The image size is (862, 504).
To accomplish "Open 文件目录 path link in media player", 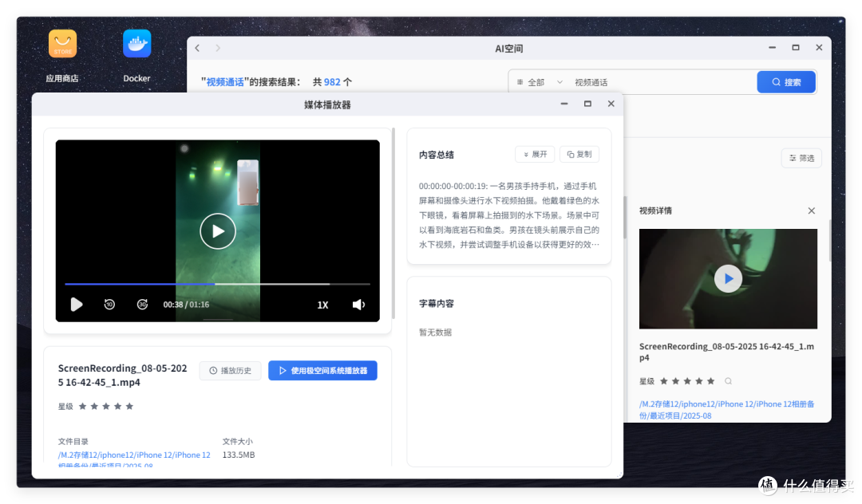I will [134, 459].
